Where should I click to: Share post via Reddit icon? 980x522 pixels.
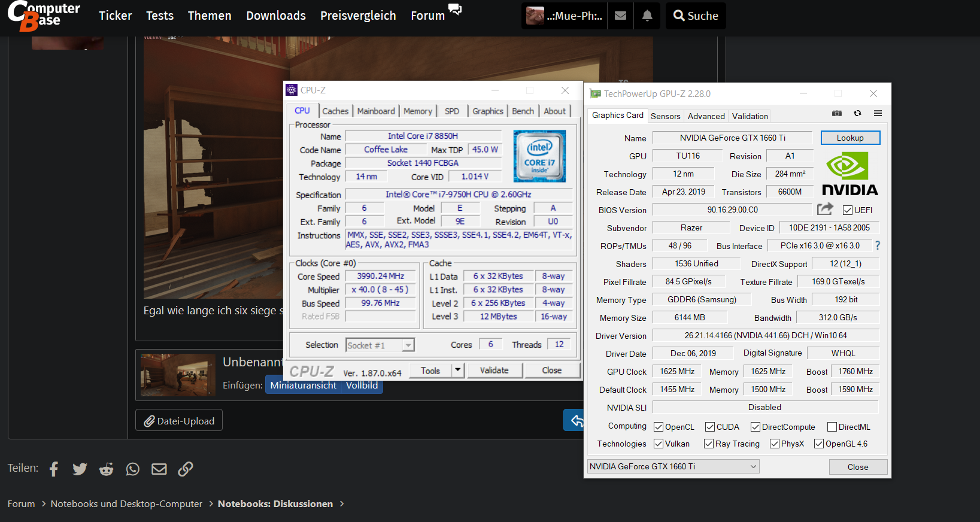(106, 469)
